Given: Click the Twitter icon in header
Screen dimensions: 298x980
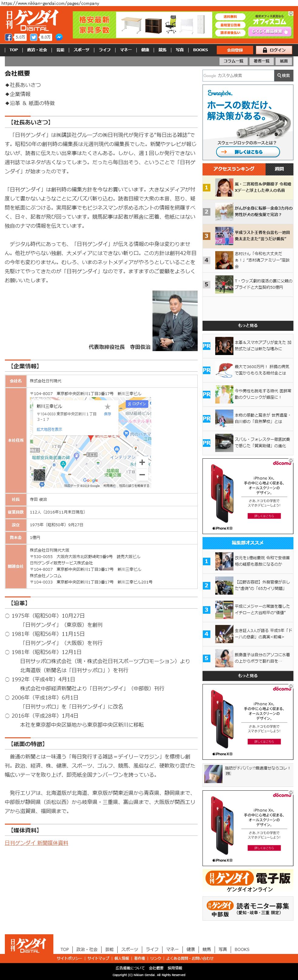Looking at the screenshot, I should click(x=33, y=37).
